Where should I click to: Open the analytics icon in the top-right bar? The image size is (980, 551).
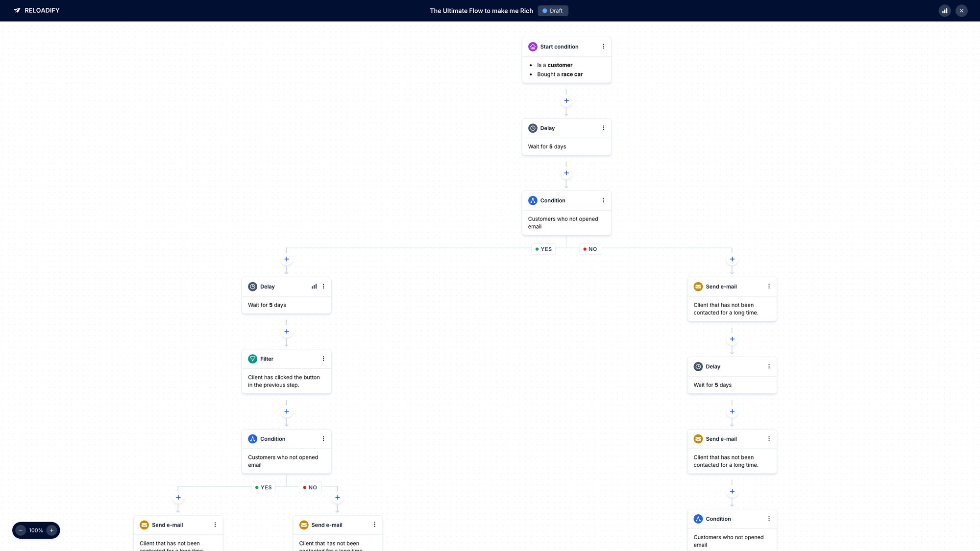945,10
